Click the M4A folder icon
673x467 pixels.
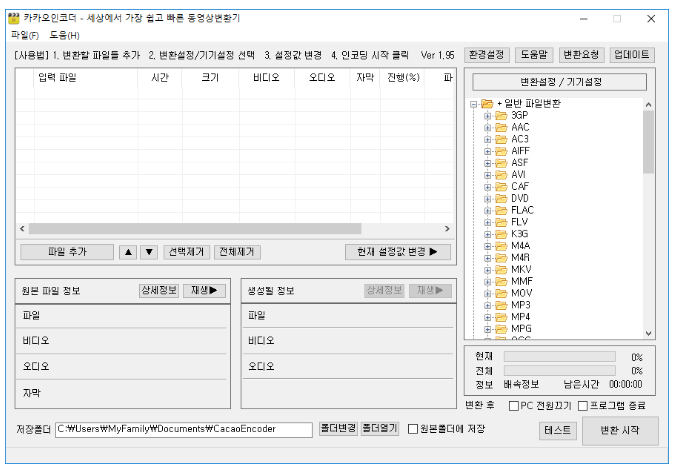click(501, 246)
